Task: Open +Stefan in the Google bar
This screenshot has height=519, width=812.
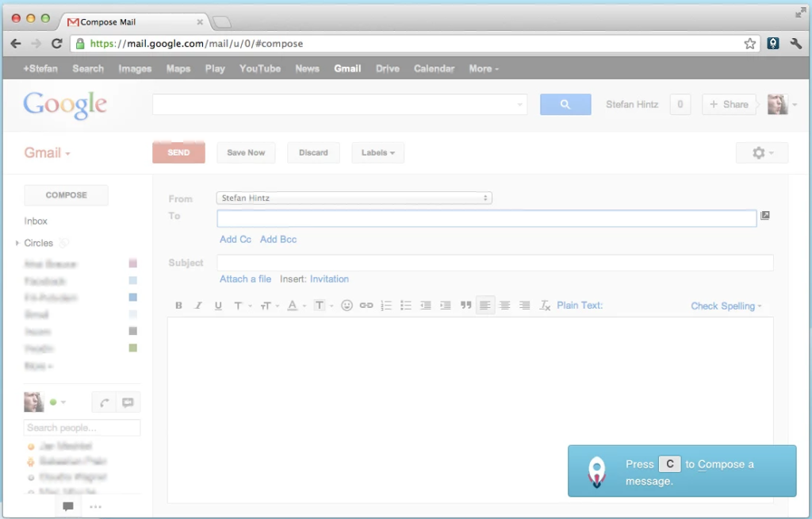Action: (40, 68)
